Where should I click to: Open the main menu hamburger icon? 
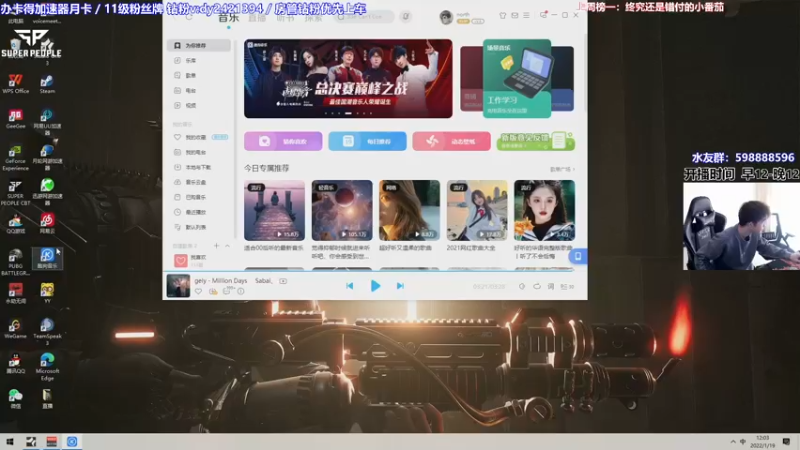pyautogui.click(x=527, y=16)
